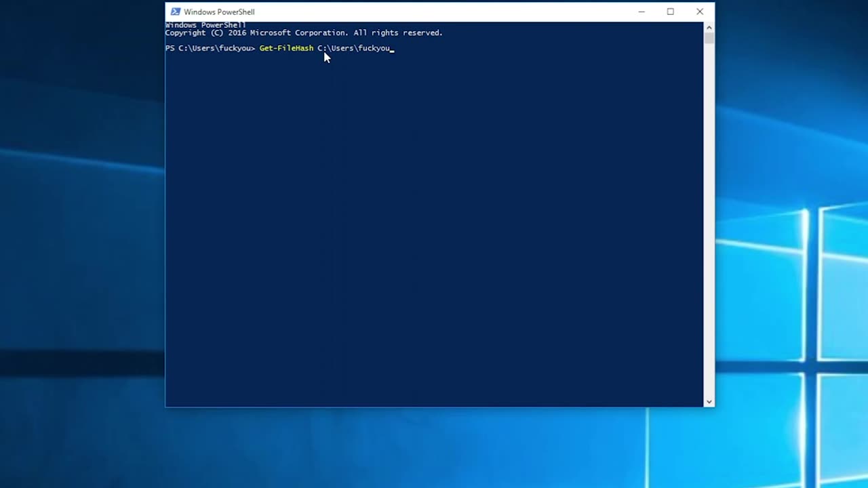The image size is (868, 488).
Task: Click the scrollbar up arrow
Action: (x=709, y=27)
